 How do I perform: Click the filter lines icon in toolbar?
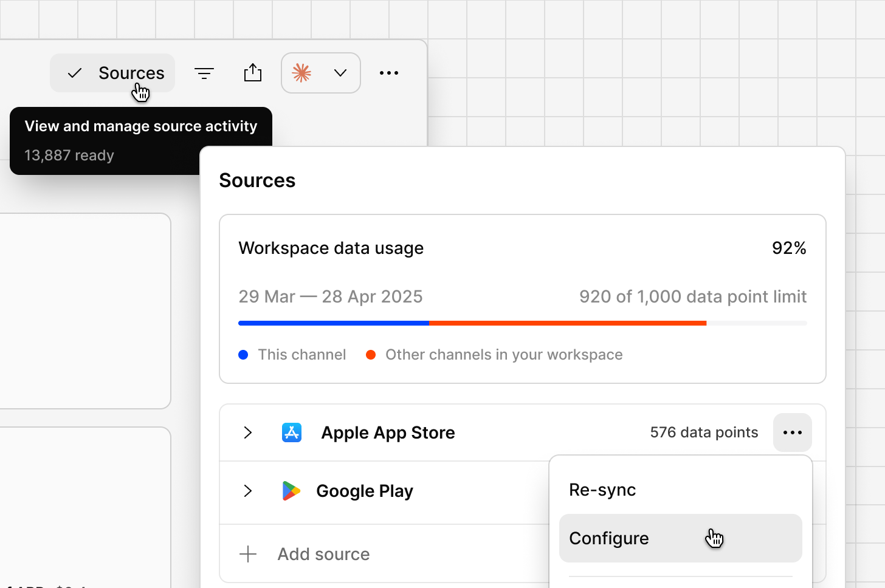pos(204,73)
